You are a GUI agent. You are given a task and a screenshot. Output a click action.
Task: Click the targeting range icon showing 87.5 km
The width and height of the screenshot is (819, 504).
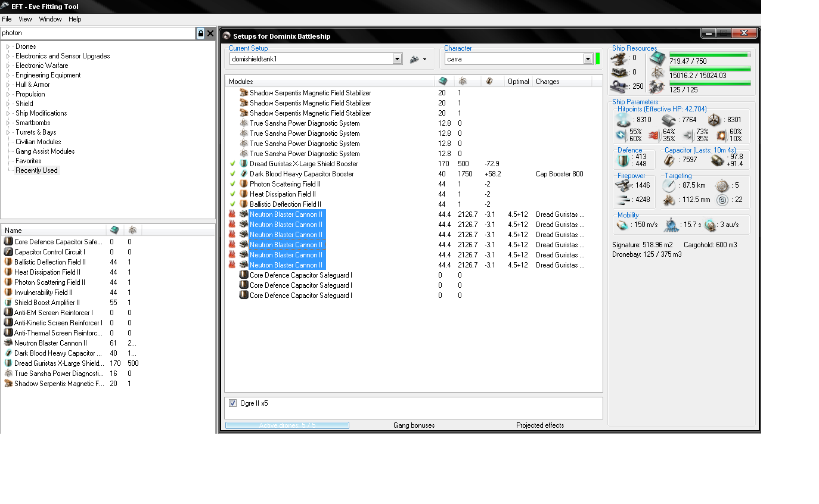(x=669, y=186)
